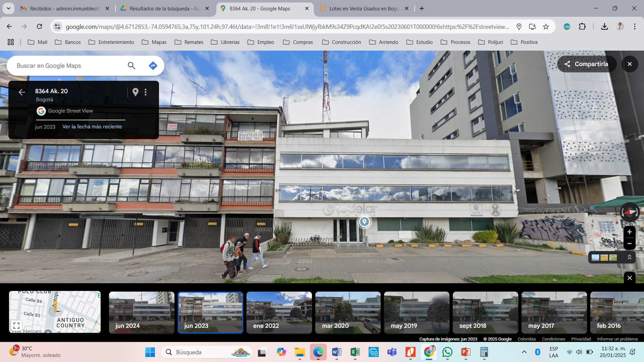Expand the minimap to fullscreen
The width and height of the screenshot is (644, 362).
click(16, 325)
